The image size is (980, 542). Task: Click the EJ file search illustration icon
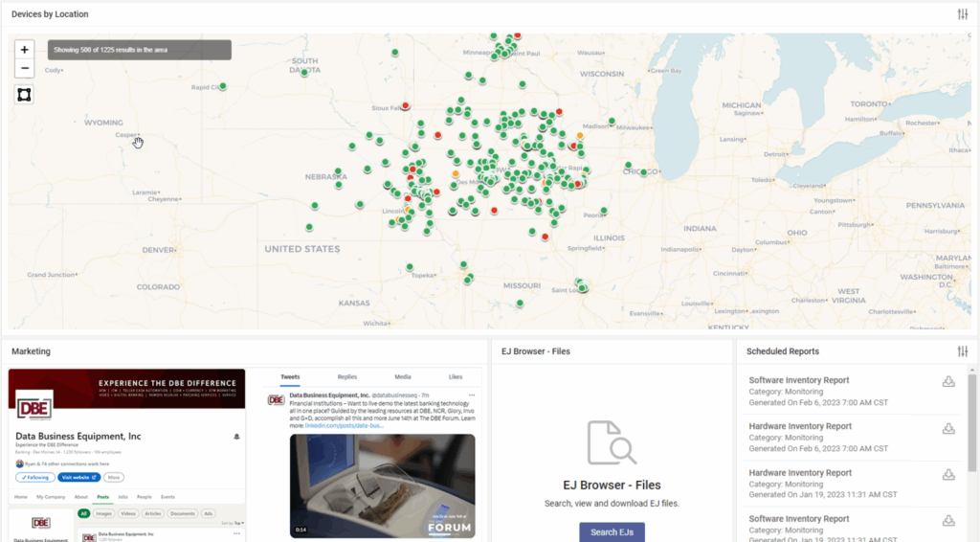point(612,442)
